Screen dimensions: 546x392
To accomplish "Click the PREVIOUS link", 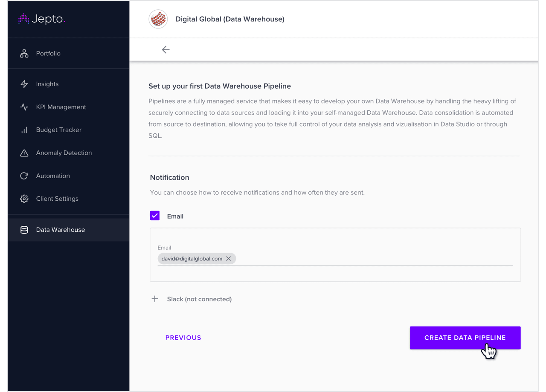I will (183, 337).
